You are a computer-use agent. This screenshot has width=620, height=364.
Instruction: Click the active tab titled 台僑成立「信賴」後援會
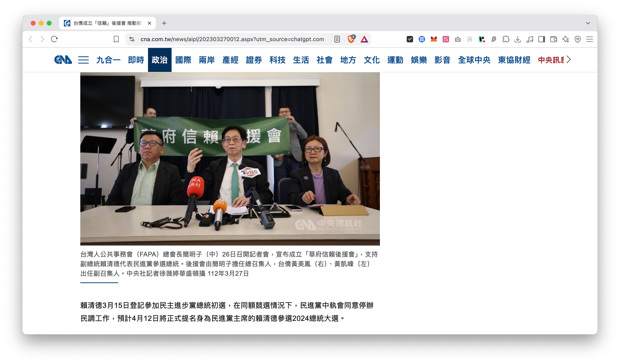click(107, 23)
